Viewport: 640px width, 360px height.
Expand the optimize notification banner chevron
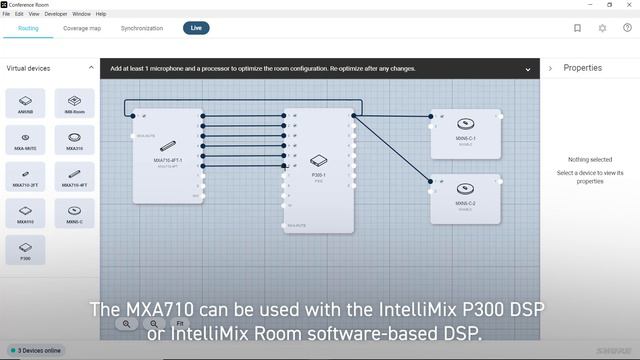tap(528, 69)
